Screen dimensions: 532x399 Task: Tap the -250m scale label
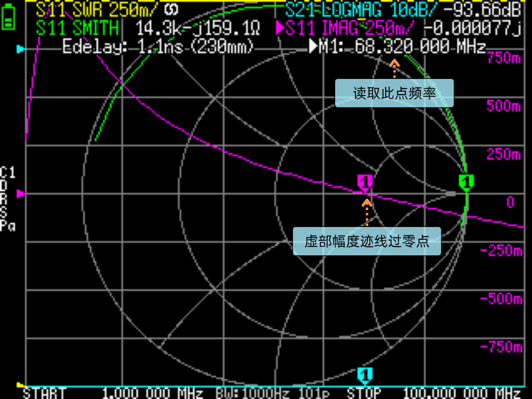coord(501,250)
